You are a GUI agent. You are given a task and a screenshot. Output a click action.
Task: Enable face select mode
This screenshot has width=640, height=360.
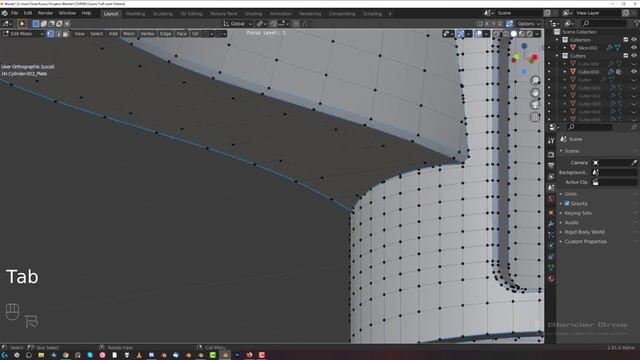click(65, 34)
